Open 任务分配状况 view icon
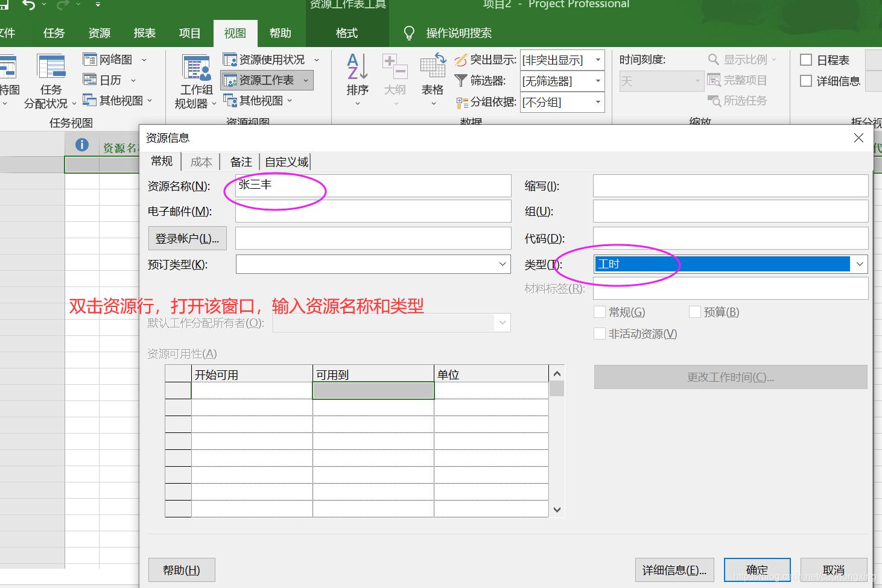Image resolution: width=882 pixels, height=588 pixels. (51, 66)
